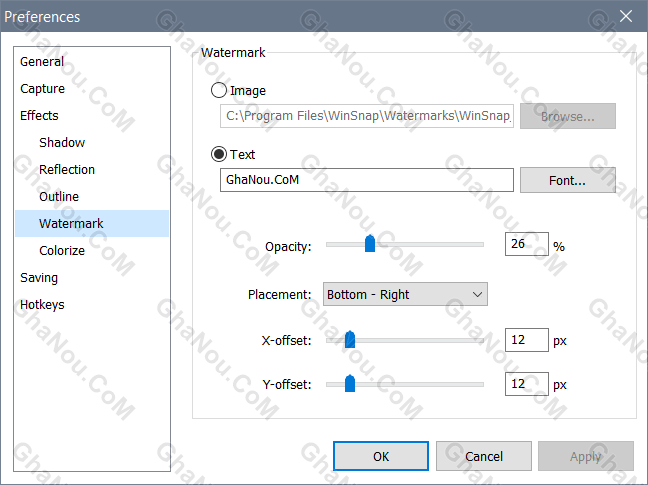Click the Opacity slider thumb

[370, 244]
